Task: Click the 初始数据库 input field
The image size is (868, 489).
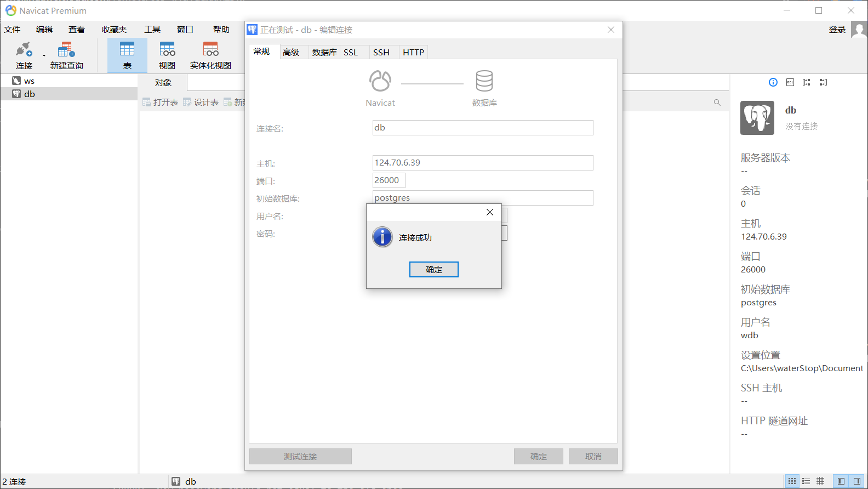Action: (x=483, y=197)
